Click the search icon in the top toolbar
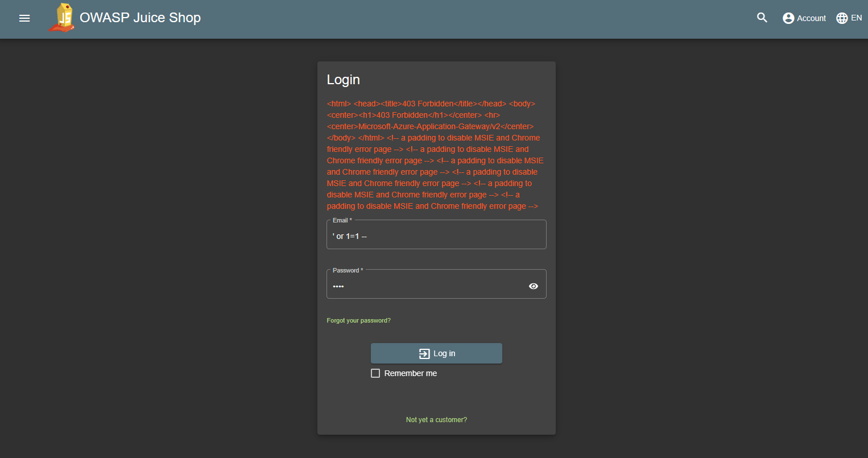This screenshot has height=458, width=868. [762, 18]
